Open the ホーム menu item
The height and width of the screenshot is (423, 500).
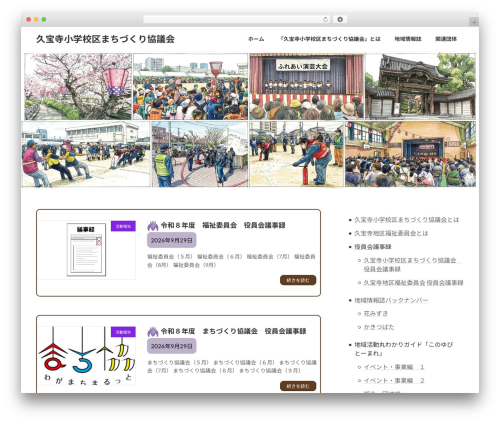[x=256, y=39]
